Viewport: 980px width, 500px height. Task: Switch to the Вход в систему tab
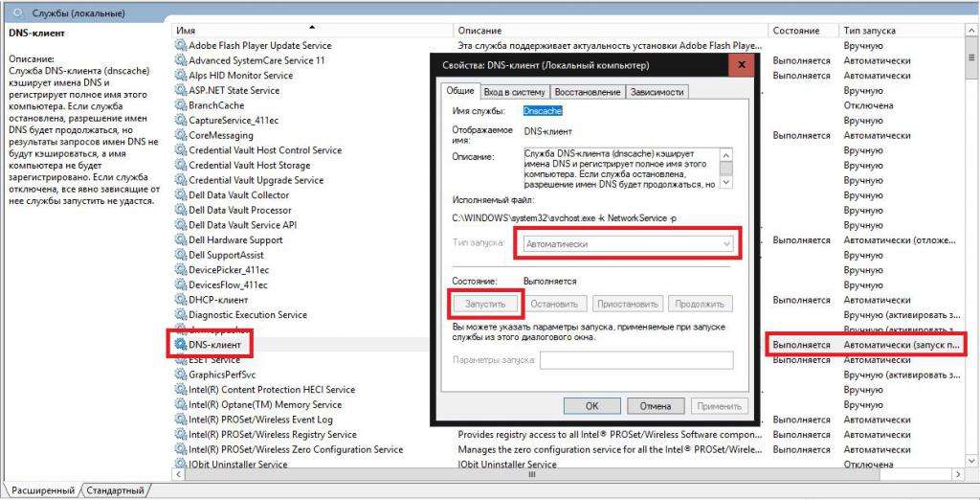pos(514,92)
